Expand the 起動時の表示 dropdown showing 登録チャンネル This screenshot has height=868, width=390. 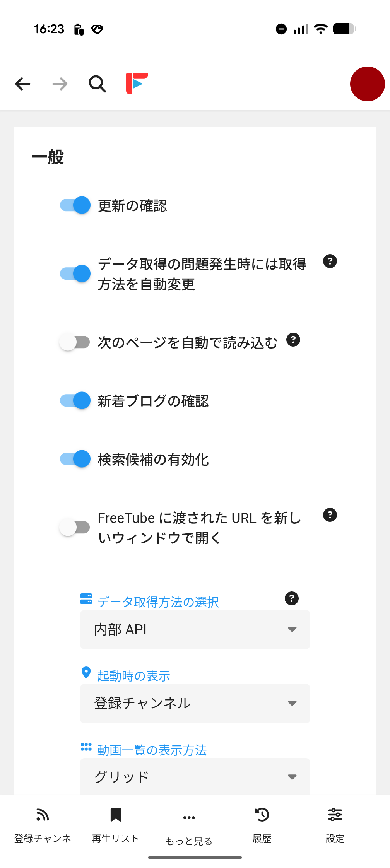195,703
